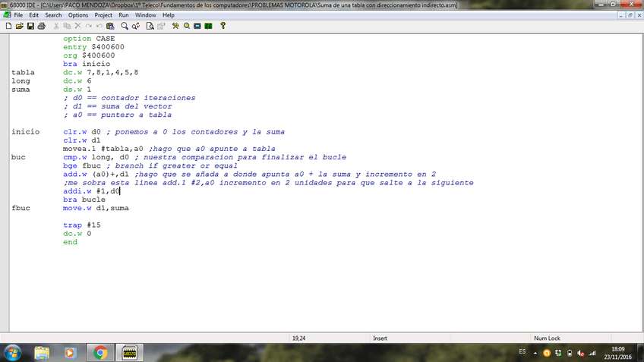Click the muted volume tray icon
The width and height of the screenshot is (644, 362).
[581, 353]
